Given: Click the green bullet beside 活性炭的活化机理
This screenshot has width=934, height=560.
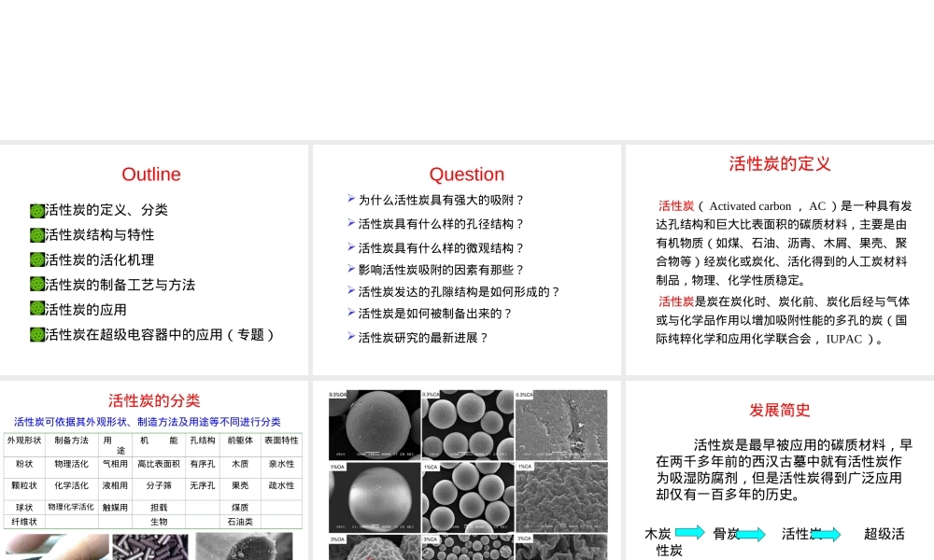Looking at the screenshot, I should pyautogui.click(x=37, y=260).
